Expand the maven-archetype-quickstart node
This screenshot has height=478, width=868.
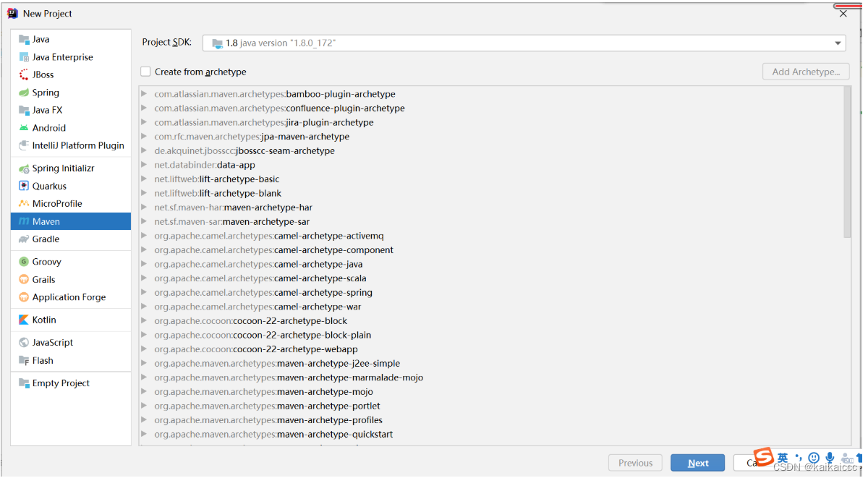point(145,435)
